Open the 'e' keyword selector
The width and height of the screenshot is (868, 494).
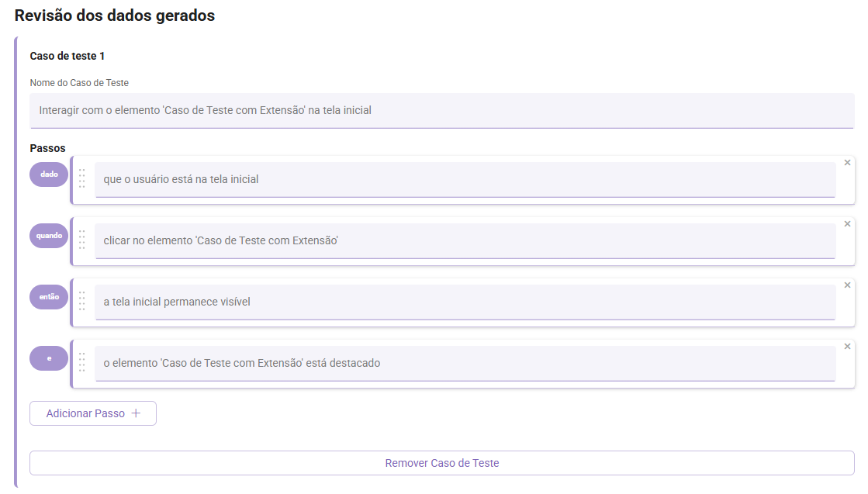49,358
